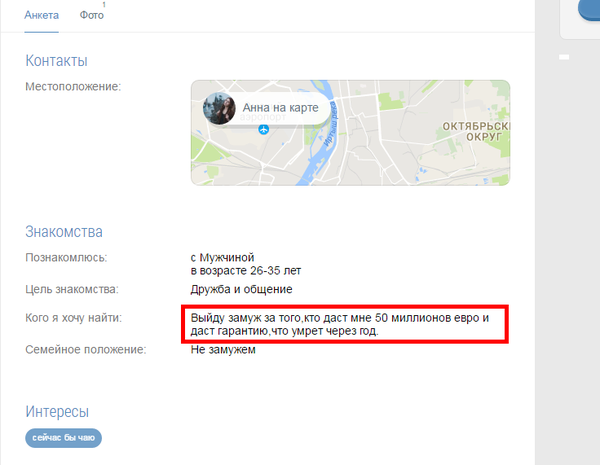Click the Дружба и общение value

(x=241, y=289)
